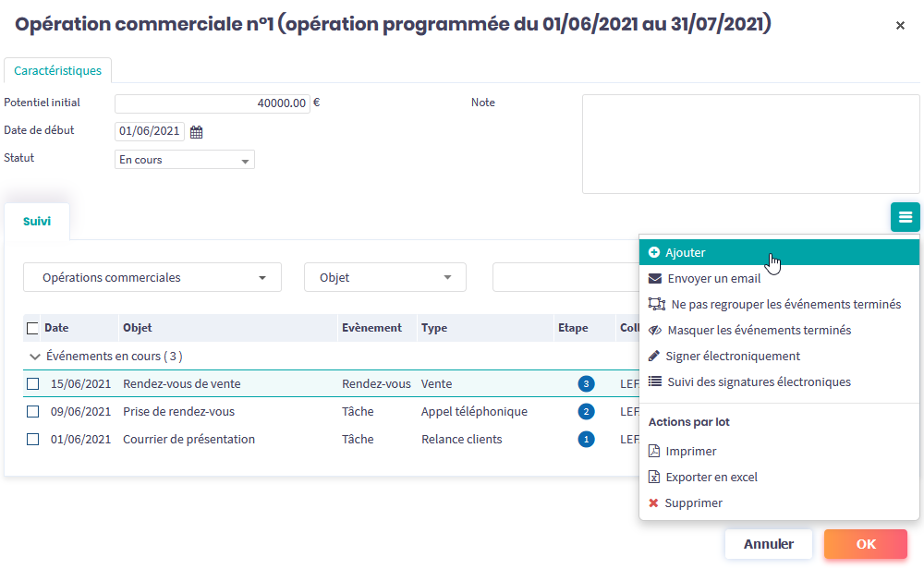This screenshot has width=924, height=569.
Task: Open the calendar date picker icon
Action: click(196, 132)
